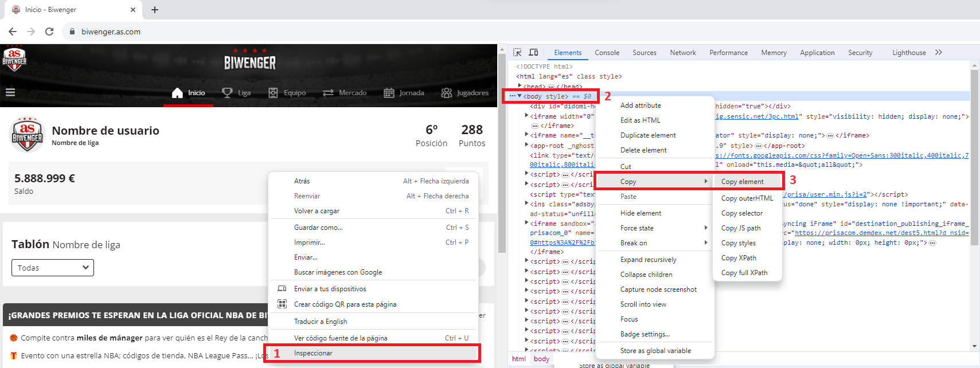Choose Volver a cargar in context menu

(x=373, y=211)
